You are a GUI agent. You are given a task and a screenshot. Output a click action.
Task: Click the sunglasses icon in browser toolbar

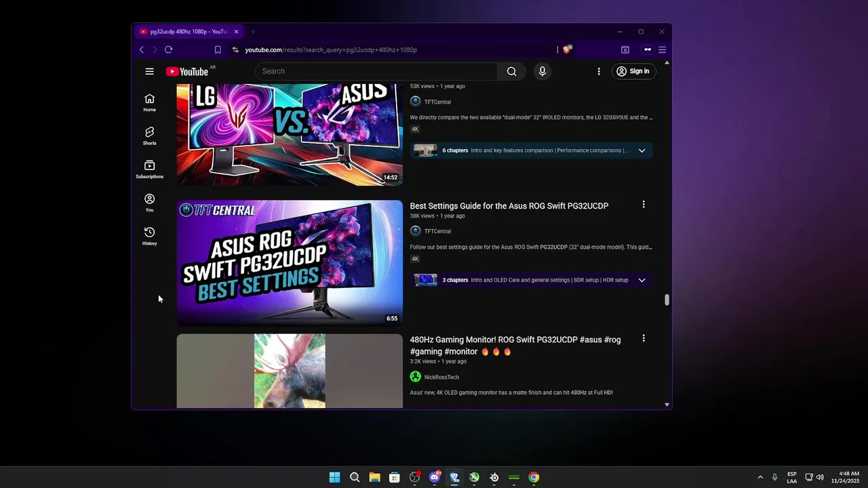tap(648, 49)
